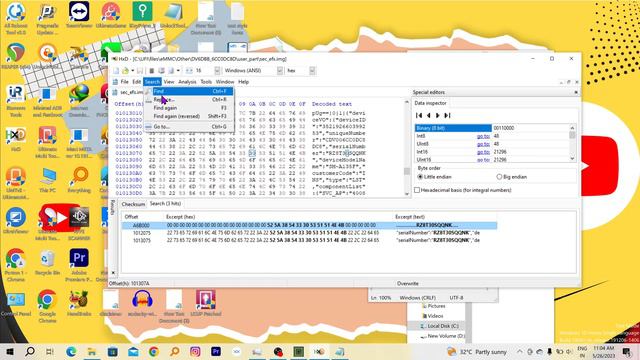Close the results panel at bottom left

[x=113, y=273]
